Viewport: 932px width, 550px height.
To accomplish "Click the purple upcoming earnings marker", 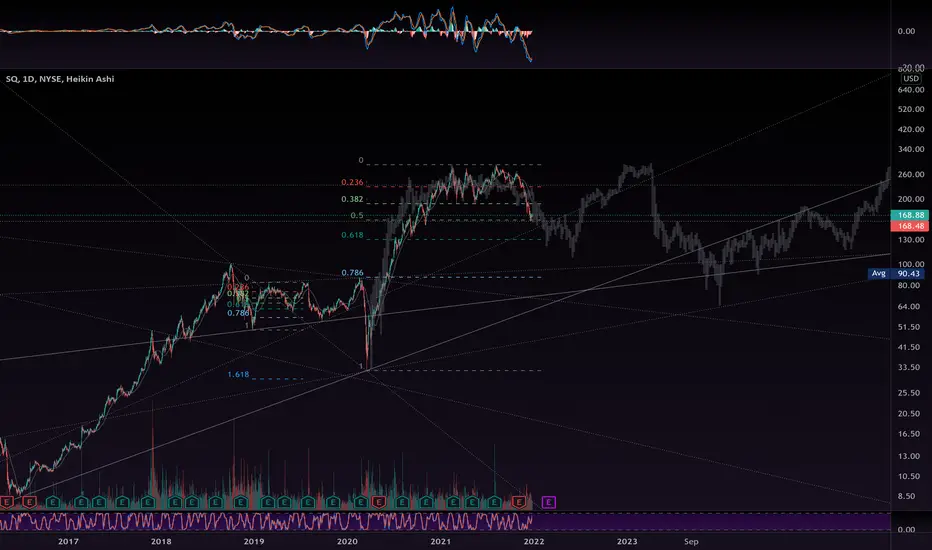I will 548,502.
